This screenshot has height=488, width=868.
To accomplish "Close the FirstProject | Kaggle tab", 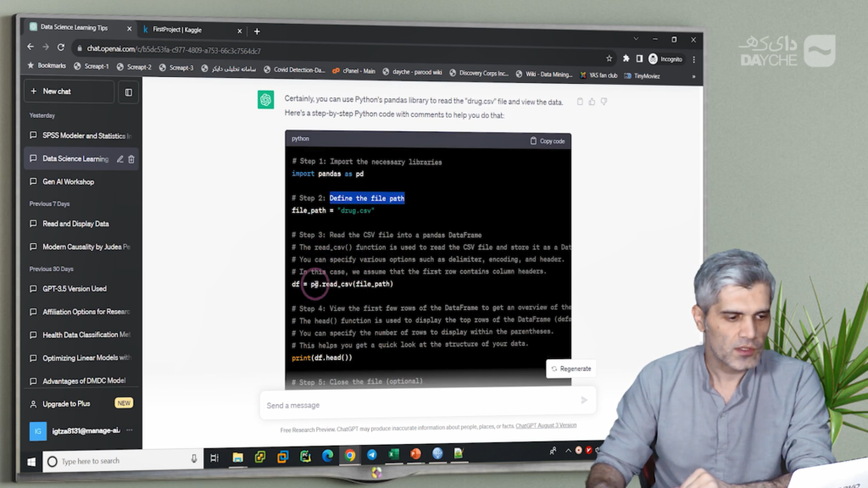I will pyautogui.click(x=240, y=31).
